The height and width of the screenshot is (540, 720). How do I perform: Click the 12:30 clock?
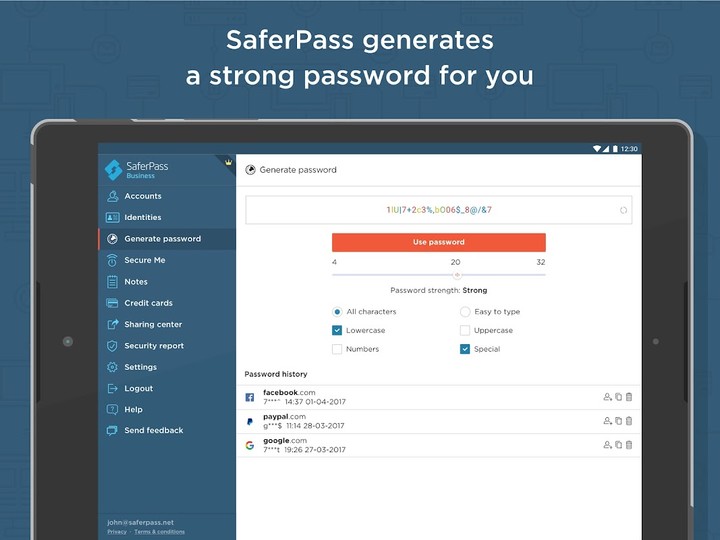pyautogui.click(x=629, y=149)
